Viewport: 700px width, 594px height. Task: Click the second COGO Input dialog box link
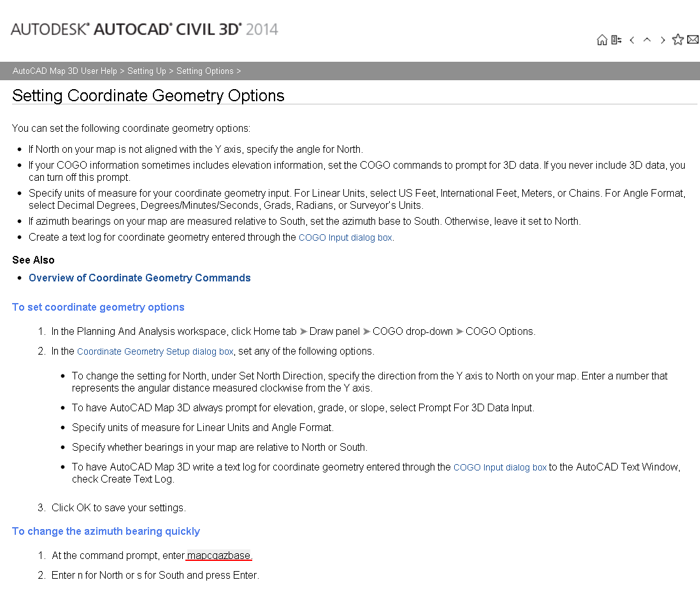499,467
